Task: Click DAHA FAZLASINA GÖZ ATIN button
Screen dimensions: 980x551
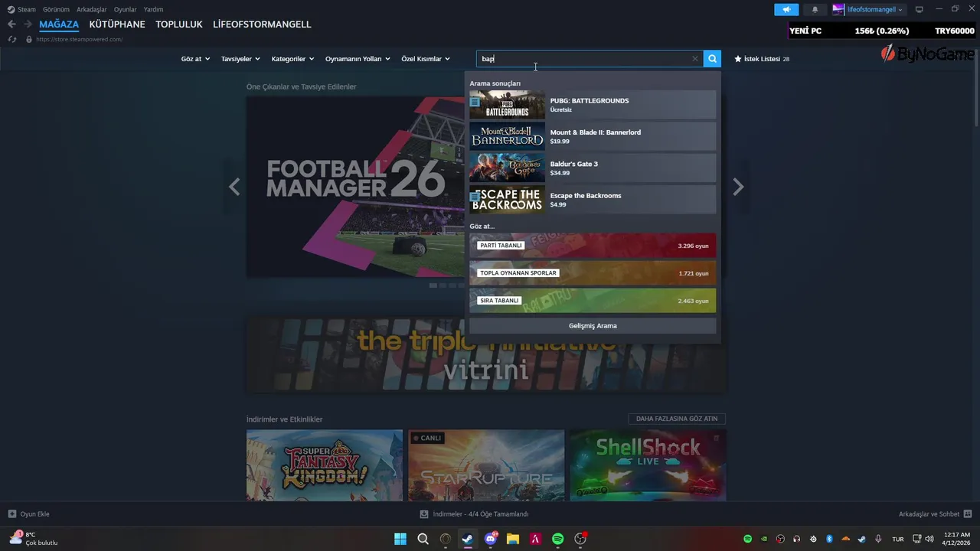Action: coord(677,419)
